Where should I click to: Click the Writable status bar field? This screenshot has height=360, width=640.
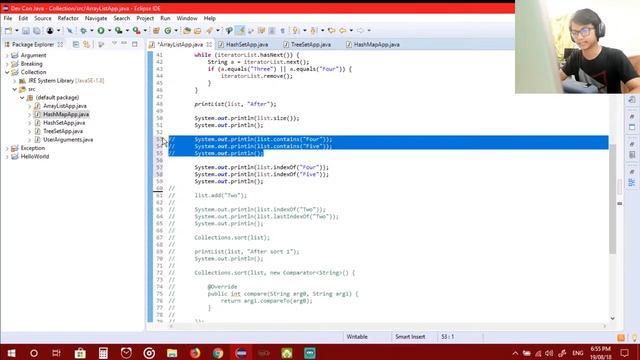pos(357,337)
